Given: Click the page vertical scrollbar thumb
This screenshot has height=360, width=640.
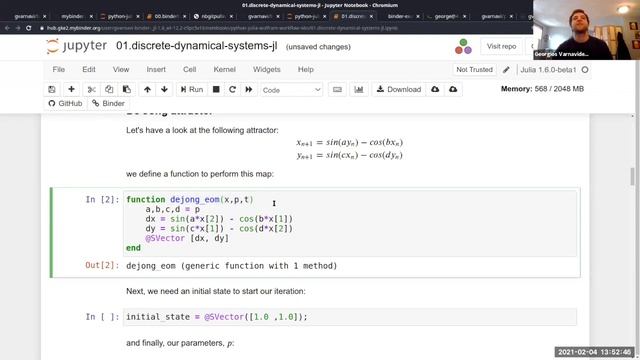Looking at the screenshot, I should pyautogui.click(x=633, y=176).
